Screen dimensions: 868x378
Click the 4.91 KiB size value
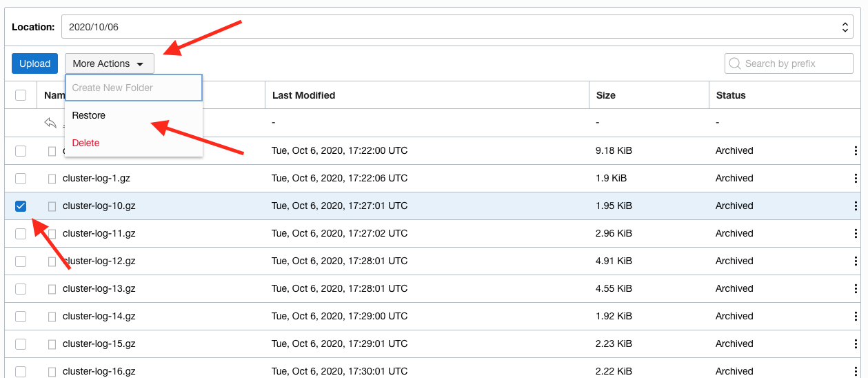point(614,261)
